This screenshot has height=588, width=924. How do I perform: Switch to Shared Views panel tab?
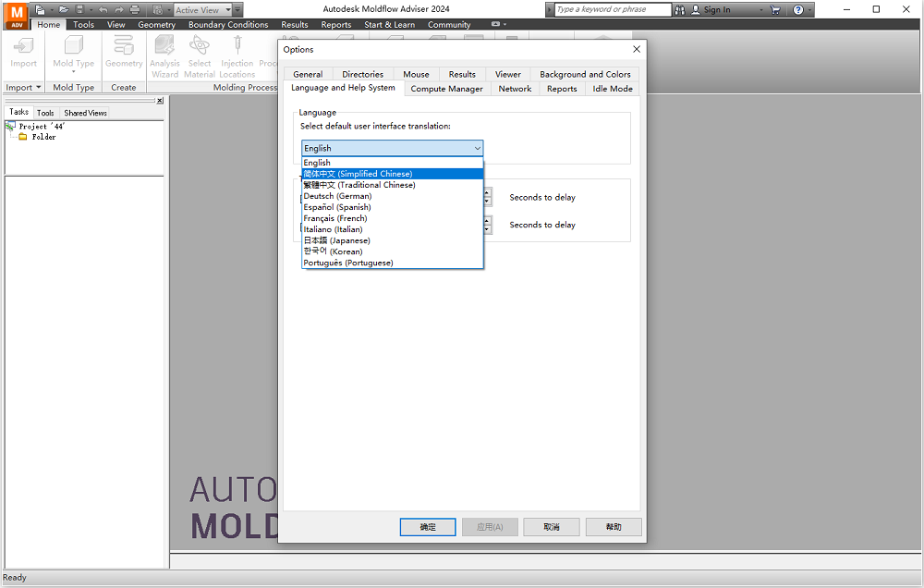[x=85, y=113]
